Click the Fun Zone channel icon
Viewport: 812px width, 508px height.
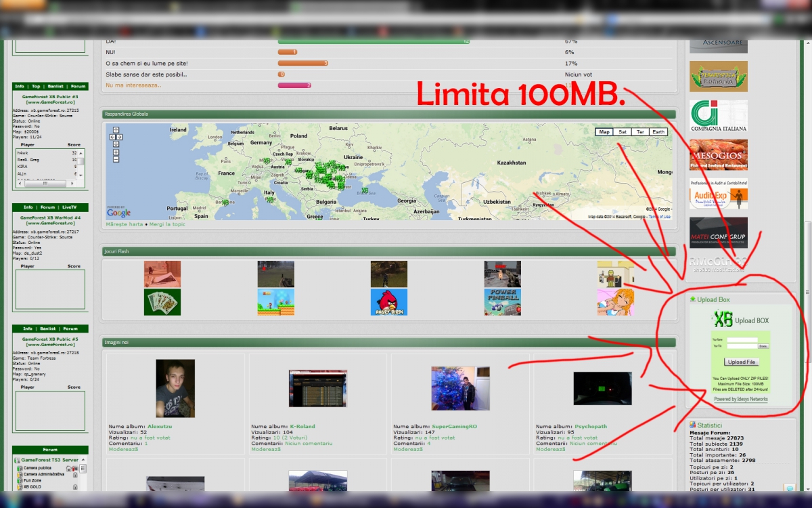point(20,480)
